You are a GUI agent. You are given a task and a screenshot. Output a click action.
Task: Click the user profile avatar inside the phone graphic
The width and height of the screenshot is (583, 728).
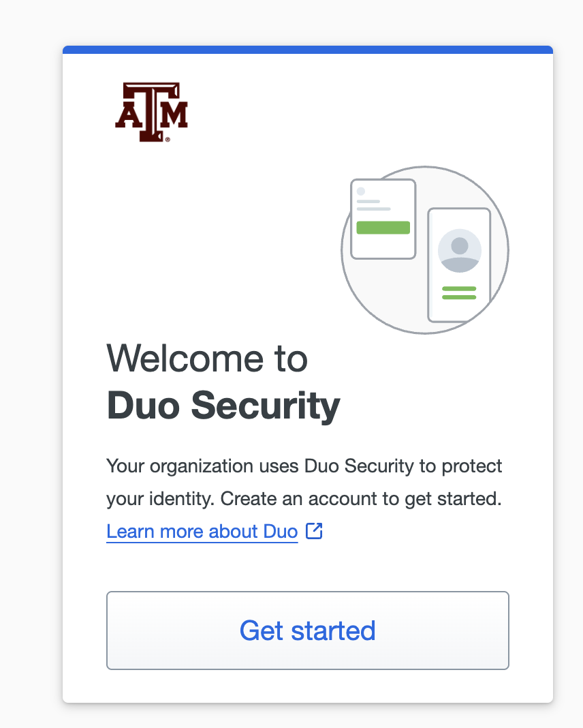458,251
